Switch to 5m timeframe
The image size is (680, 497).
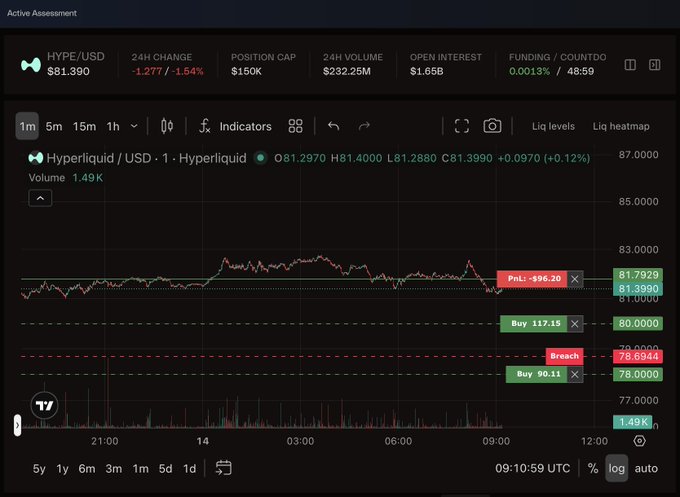(x=54, y=126)
